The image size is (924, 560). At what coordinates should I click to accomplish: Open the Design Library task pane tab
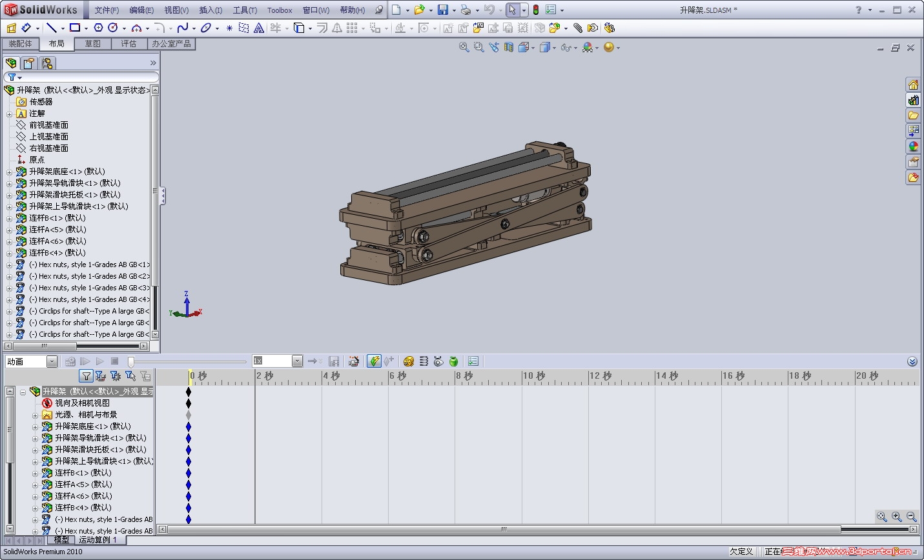point(913,100)
